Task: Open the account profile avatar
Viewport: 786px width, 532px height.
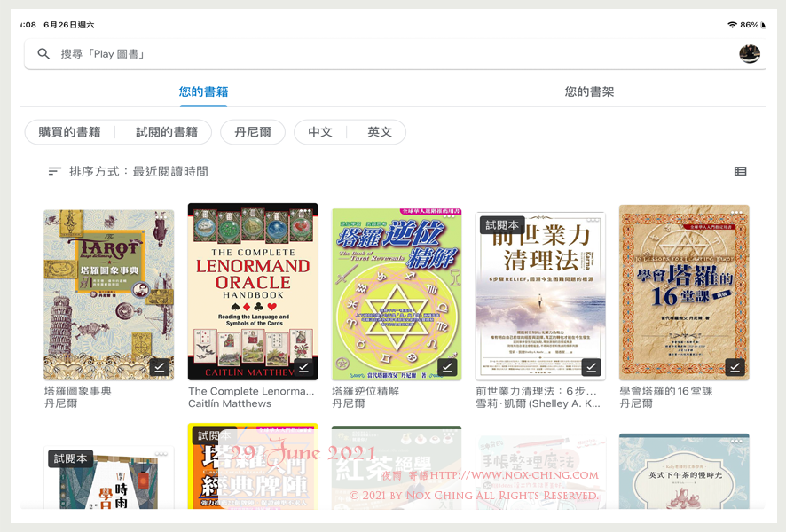Action: point(750,53)
